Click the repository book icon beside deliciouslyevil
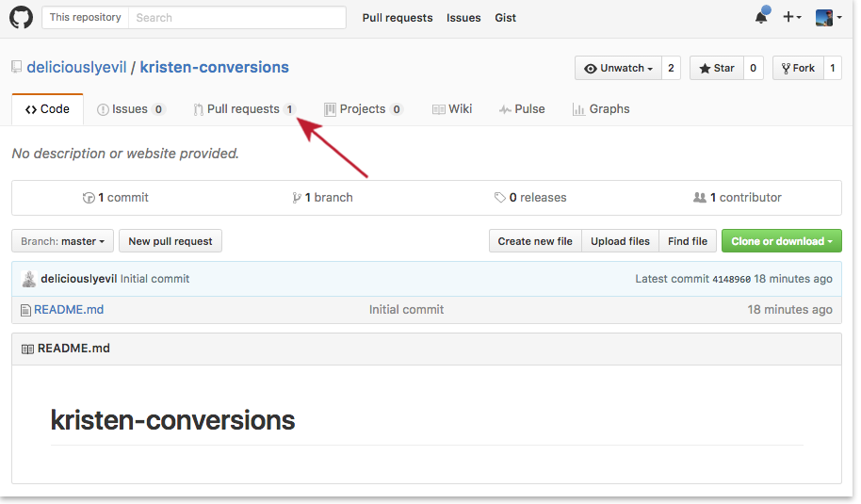 click(16, 67)
